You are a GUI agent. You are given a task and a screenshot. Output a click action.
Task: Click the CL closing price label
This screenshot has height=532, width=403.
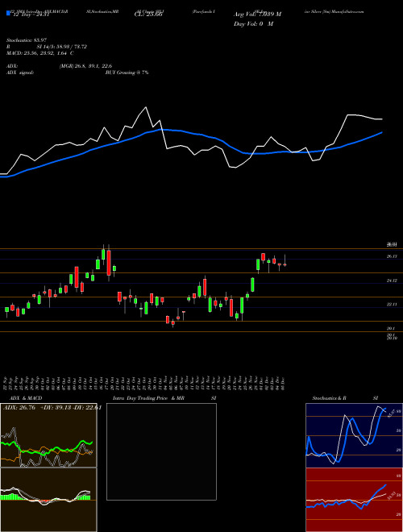(149, 15)
